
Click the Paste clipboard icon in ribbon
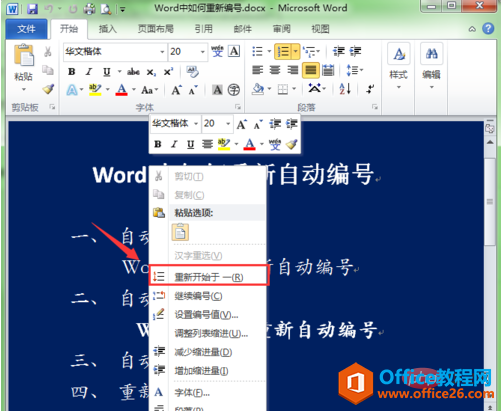[24, 55]
